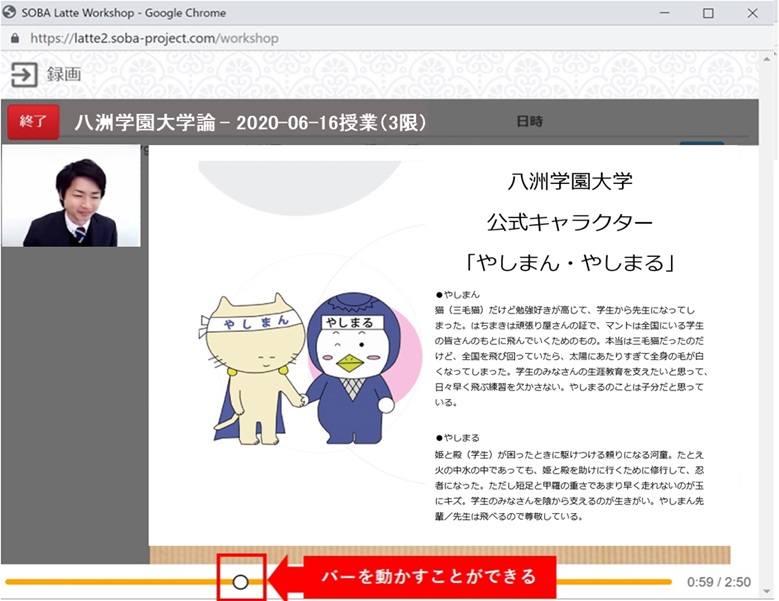Click the ●やしまる bullet heading
779x601 pixels.
tap(458, 438)
